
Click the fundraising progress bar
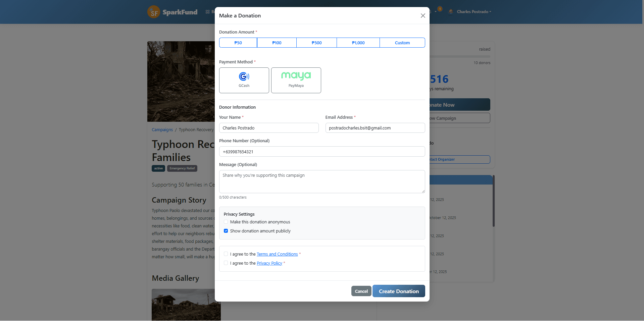[x=460, y=56]
